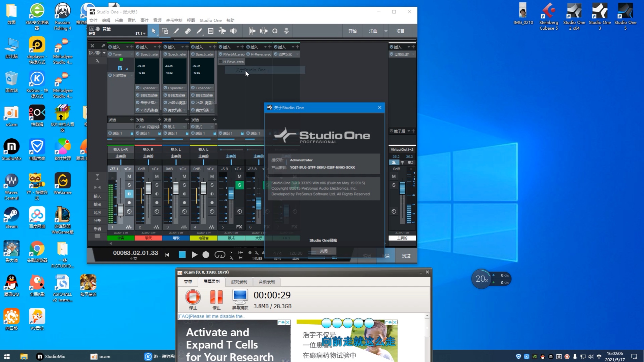This screenshot has width=644, height=362.
Task: Toggle Tuner insert power on channel 1
Action: (110, 54)
